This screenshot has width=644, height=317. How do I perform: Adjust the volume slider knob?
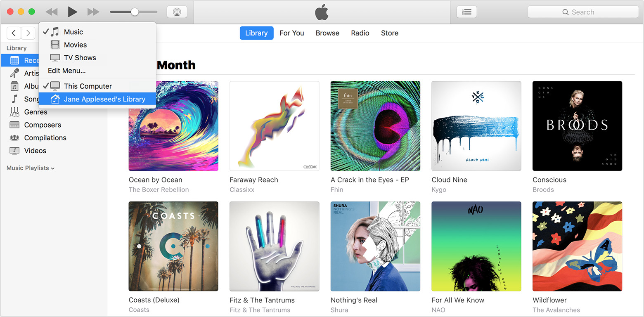click(x=135, y=12)
